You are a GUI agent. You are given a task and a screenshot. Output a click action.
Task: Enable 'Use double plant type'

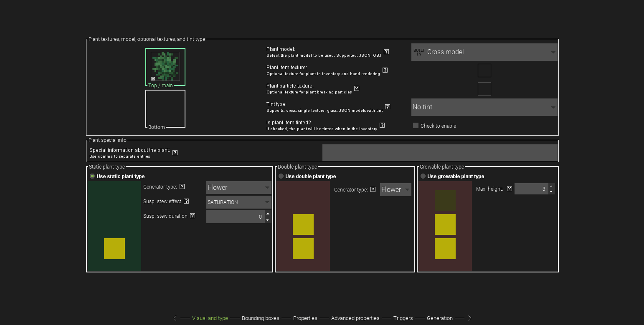[281, 176]
